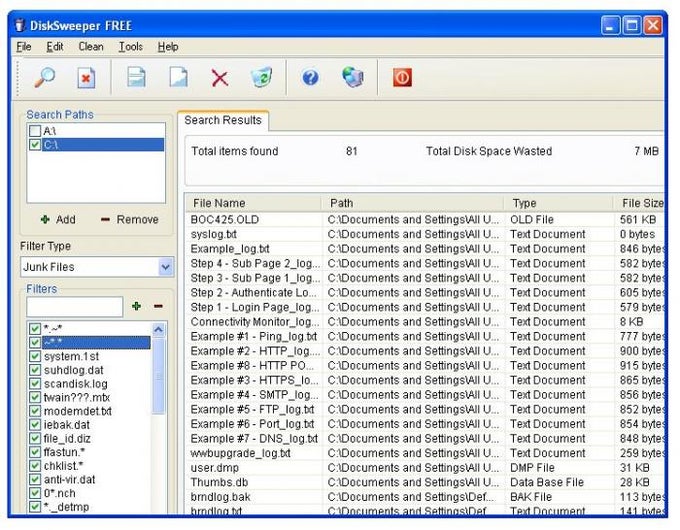680x530 pixels.
Task: Click the Data Base File type cell
Action: coord(547,482)
